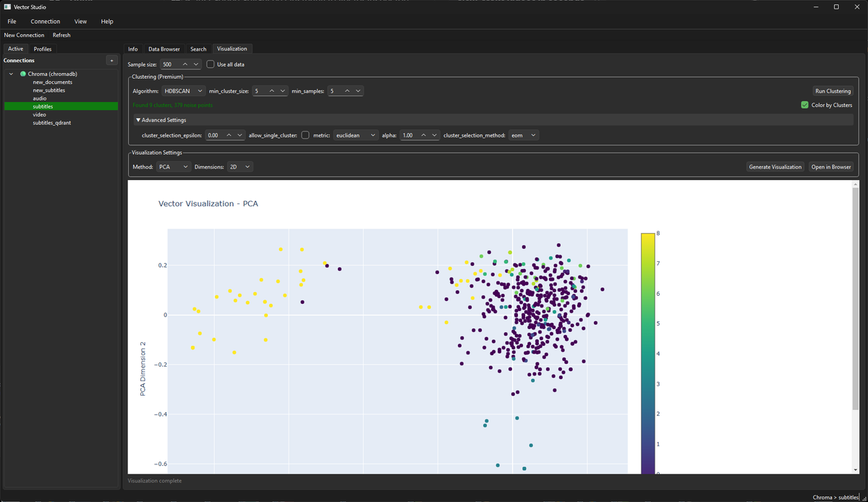Viewport: 868px width, 502px height.
Task: Increase alpha value with up arrow
Action: [424, 135]
